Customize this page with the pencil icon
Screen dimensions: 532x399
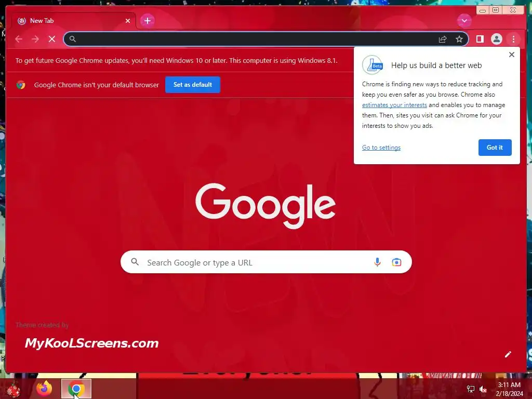point(508,354)
